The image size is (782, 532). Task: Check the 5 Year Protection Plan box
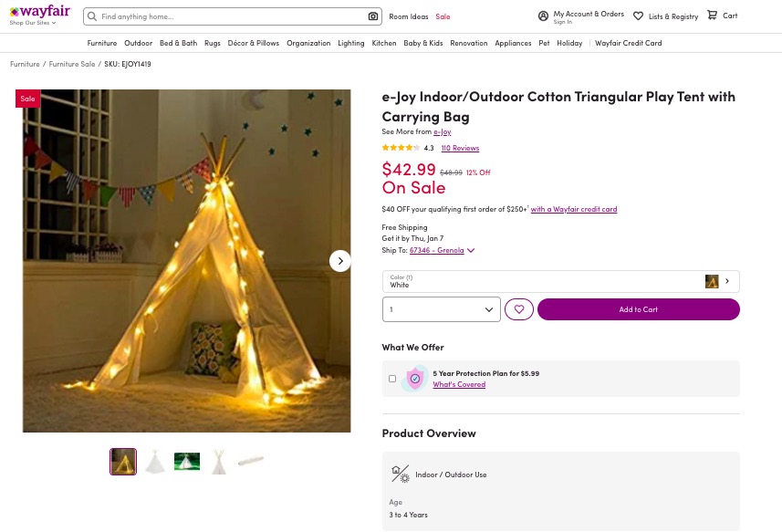392,379
